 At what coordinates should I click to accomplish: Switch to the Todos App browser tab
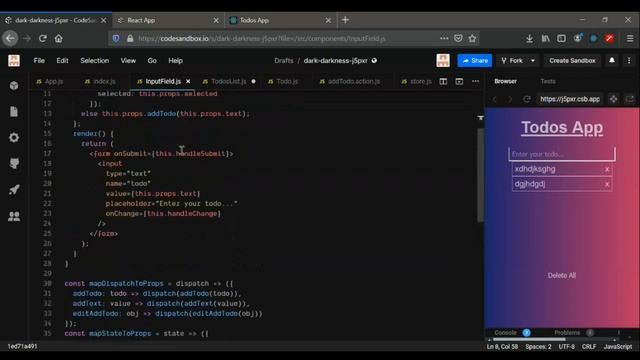coord(281,20)
